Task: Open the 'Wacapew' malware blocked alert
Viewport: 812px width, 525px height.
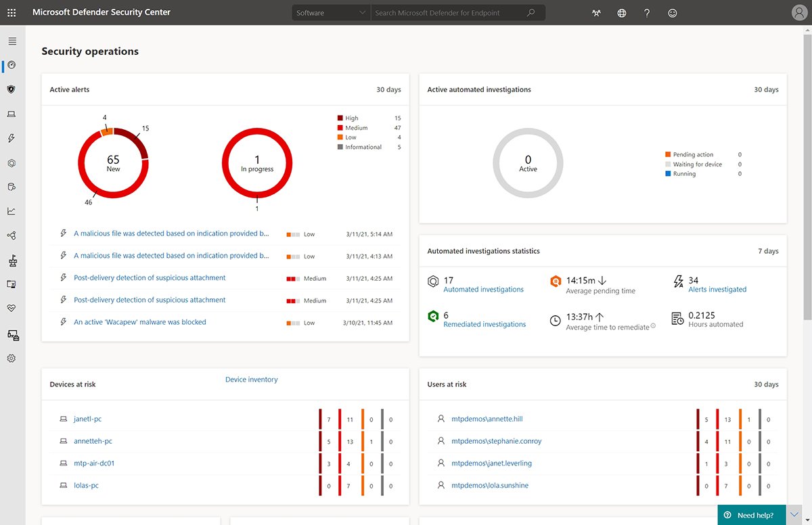Action: click(x=140, y=322)
